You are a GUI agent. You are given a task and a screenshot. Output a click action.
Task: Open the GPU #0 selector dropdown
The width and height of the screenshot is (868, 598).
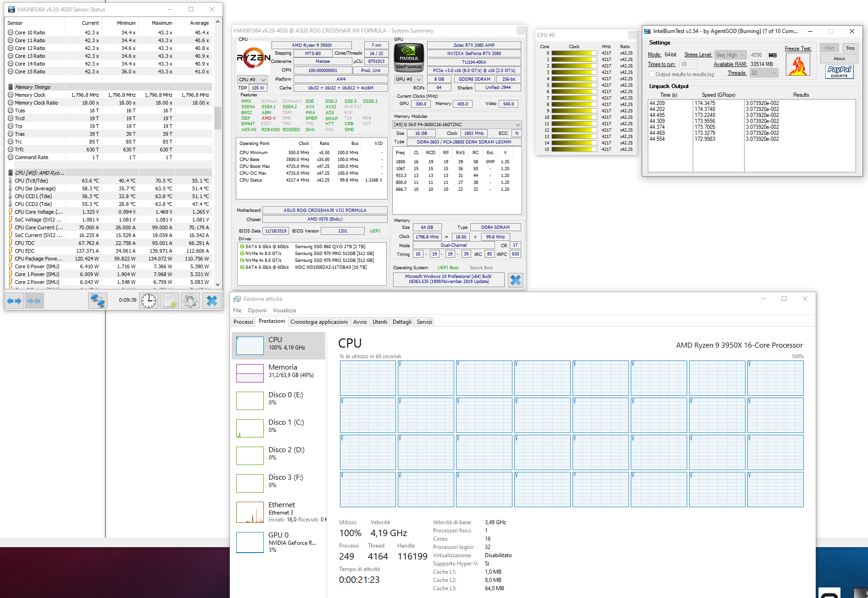[x=409, y=79]
